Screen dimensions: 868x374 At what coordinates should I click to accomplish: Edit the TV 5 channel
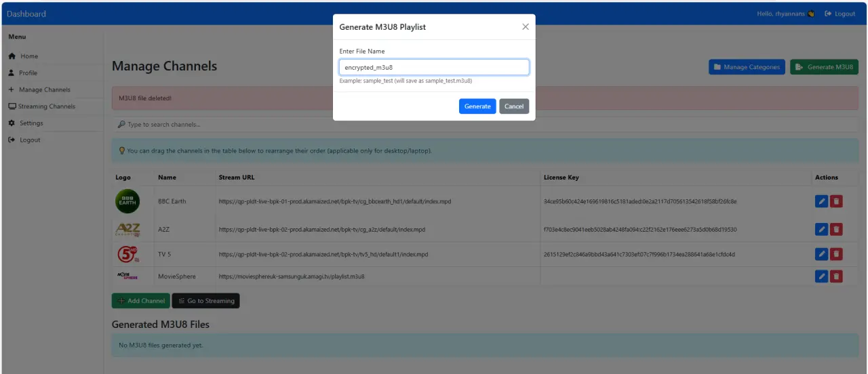[x=821, y=254]
